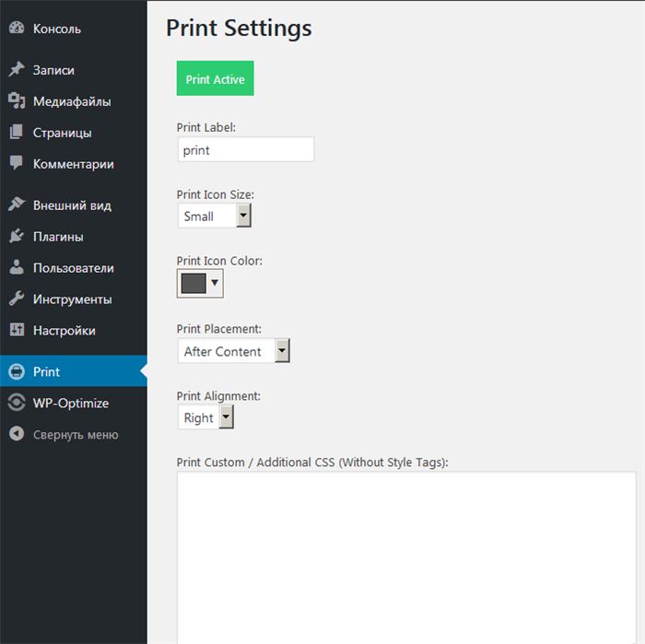Select the Print menu label

(46, 372)
